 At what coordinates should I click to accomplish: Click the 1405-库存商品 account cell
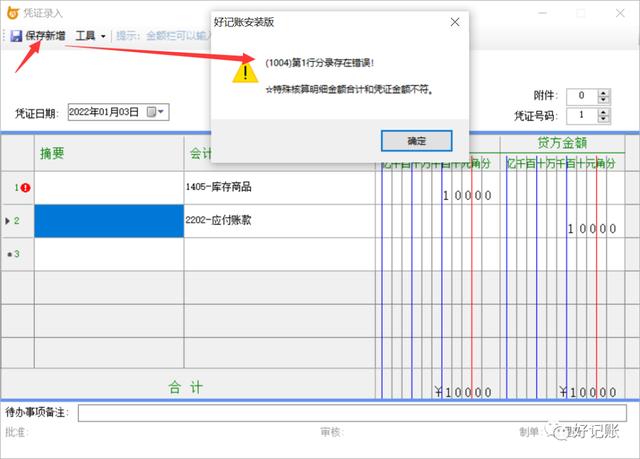tap(280, 188)
